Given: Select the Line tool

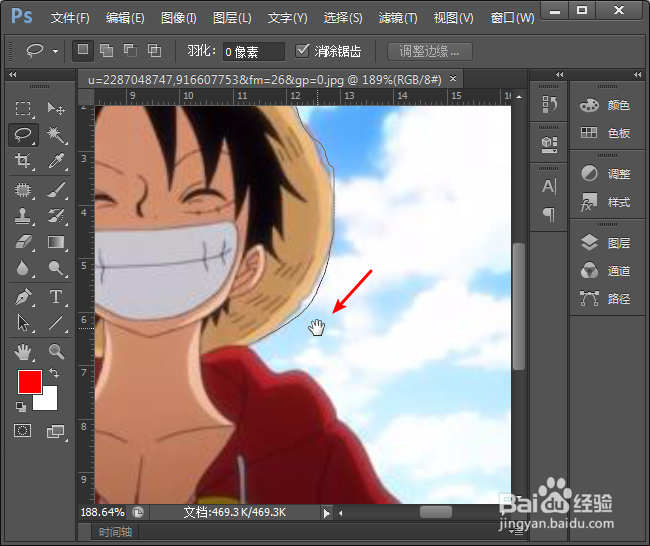Looking at the screenshot, I should 56,323.
